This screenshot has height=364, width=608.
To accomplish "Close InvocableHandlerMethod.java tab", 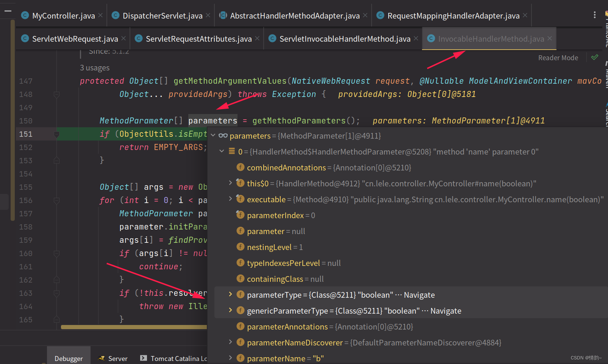I will pyautogui.click(x=550, y=38).
